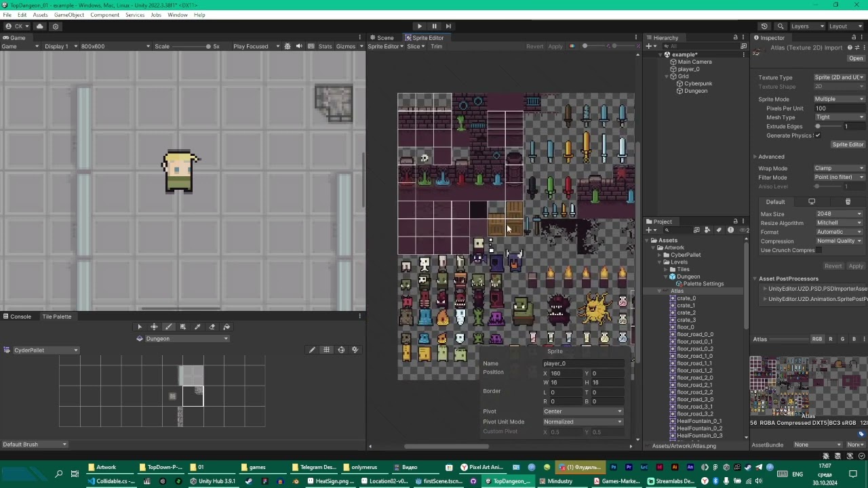Click the Trim button
The image size is (868, 488).
click(436, 46)
